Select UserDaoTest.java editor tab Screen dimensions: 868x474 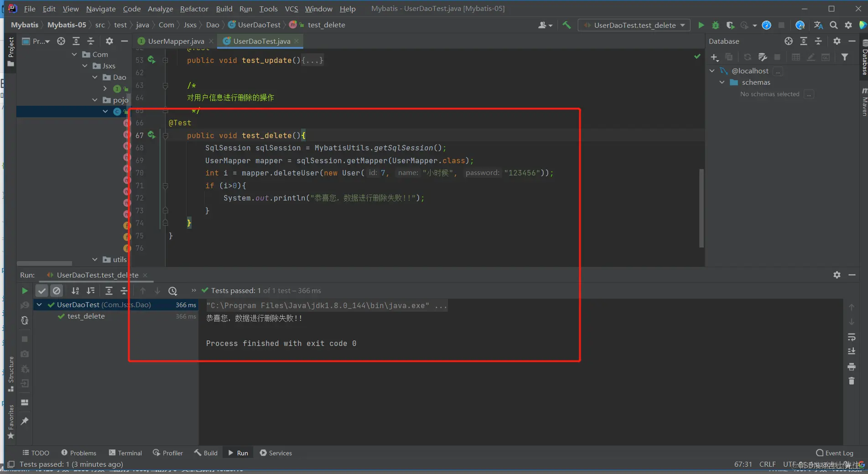pos(261,41)
